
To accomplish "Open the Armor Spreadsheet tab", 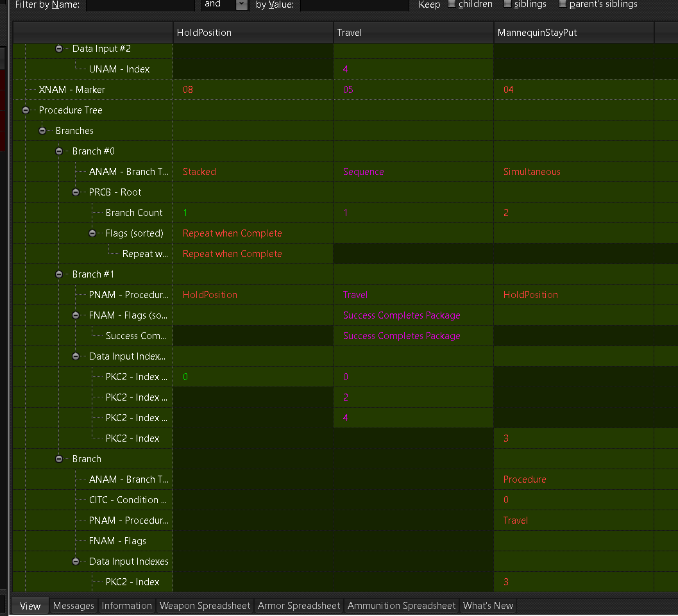I will [x=299, y=606].
